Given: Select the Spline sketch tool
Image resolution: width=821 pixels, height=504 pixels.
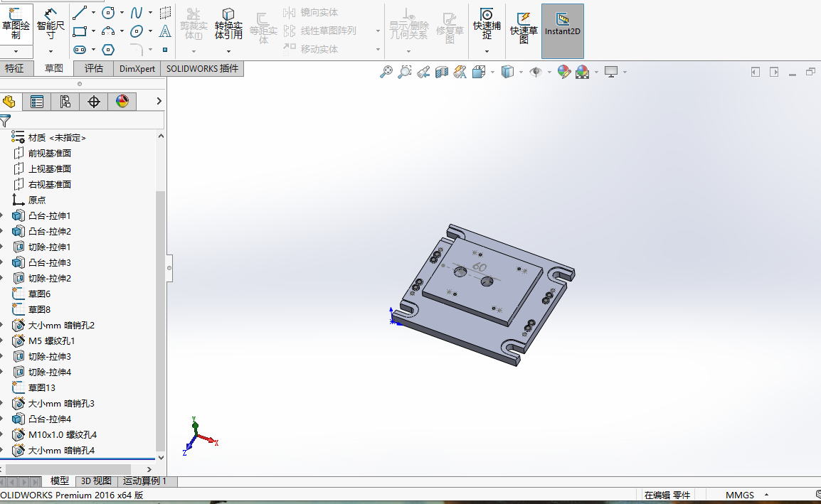Looking at the screenshot, I should tap(136, 13).
